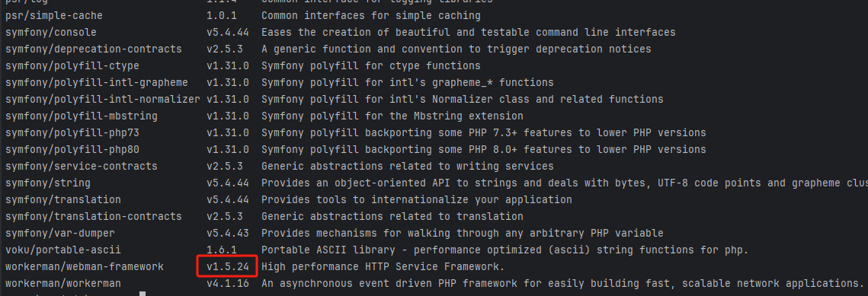This screenshot has height=296, width=868.
Task: Click 'High performance HTTP Service Framework' description
Action: pyautogui.click(x=383, y=267)
